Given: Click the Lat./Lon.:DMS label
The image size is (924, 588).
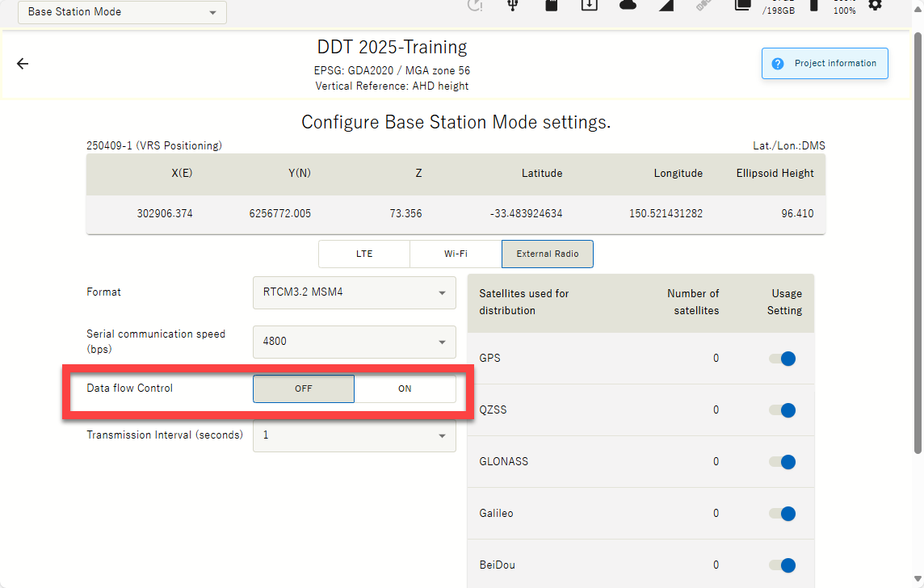Looking at the screenshot, I should [x=789, y=145].
